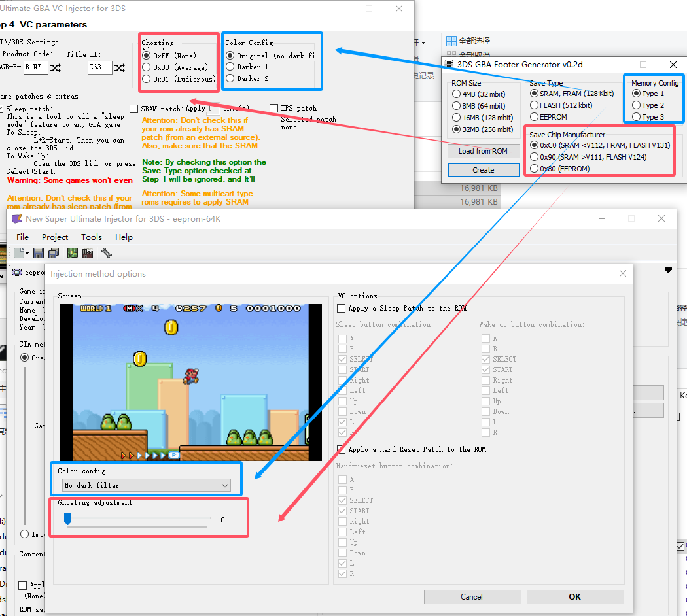Click Create in Footer Generator

pos(484,170)
